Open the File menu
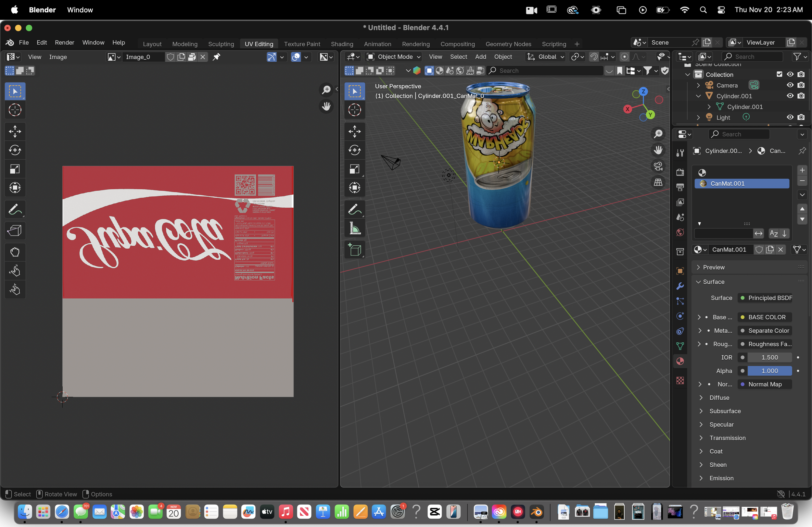This screenshot has width=812, height=527. click(23, 42)
